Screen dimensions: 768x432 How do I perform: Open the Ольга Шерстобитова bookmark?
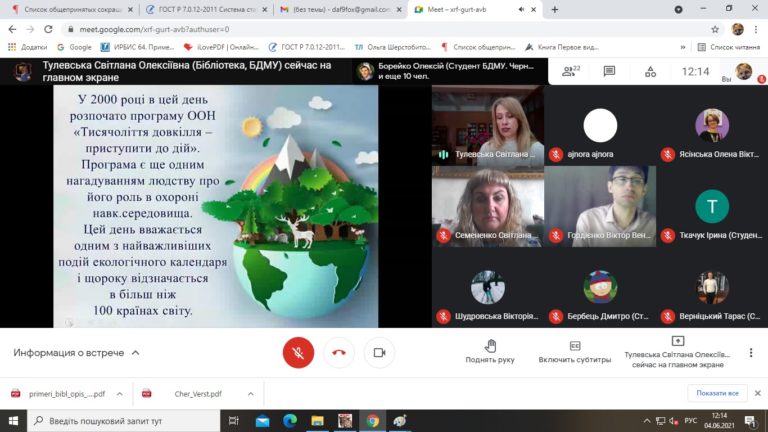(x=392, y=47)
